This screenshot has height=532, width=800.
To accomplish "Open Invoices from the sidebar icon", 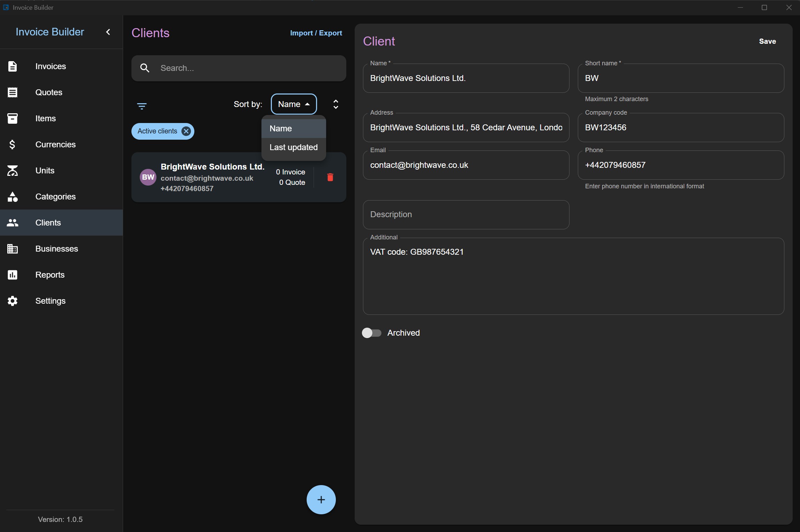I will click(x=13, y=66).
